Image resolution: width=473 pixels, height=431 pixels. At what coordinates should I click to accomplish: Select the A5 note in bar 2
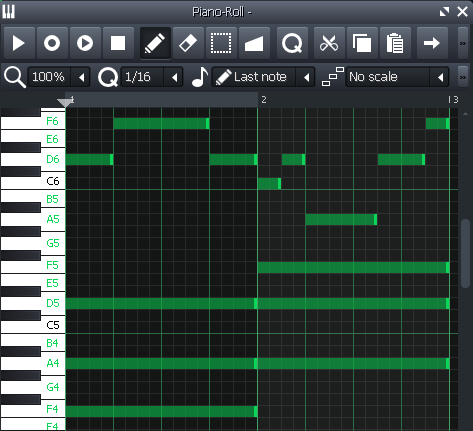point(341,219)
